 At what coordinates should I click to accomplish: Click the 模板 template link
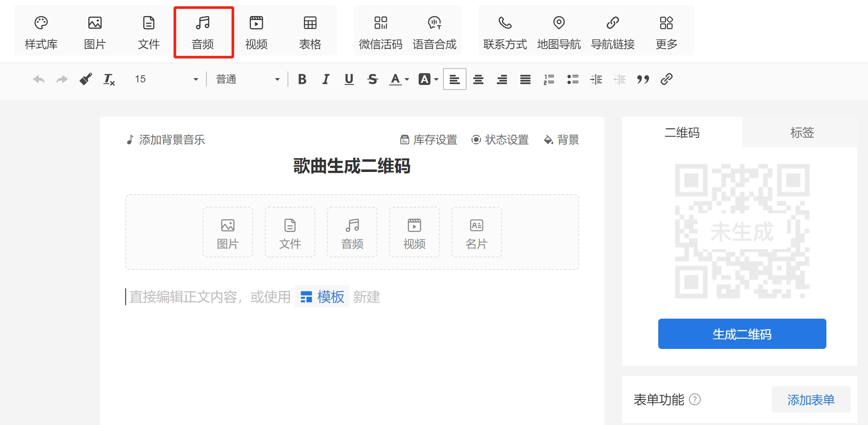point(322,297)
